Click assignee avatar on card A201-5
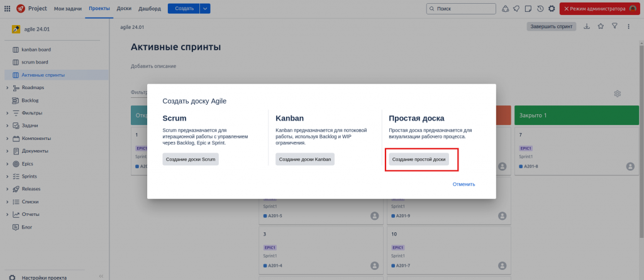This screenshot has height=280, width=644. pos(375,216)
